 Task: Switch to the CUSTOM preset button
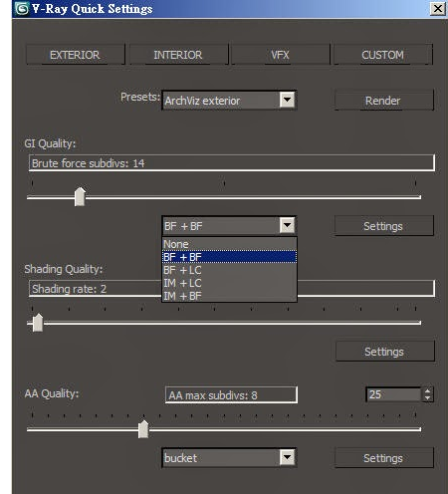click(x=383, y=55)
